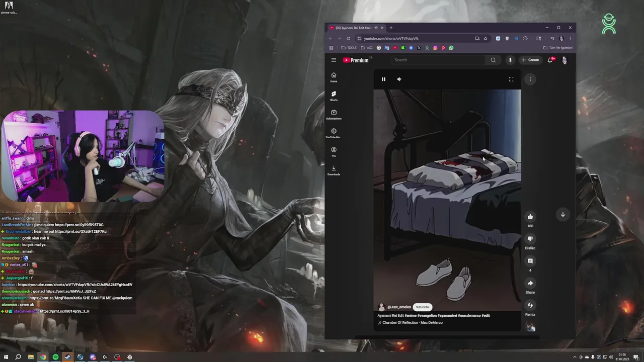Image resolution: width=644 pixels, height=362 pixels.
Task: Show hidden system tray icons
Action: pyautogui.click(x=575, y=357)
